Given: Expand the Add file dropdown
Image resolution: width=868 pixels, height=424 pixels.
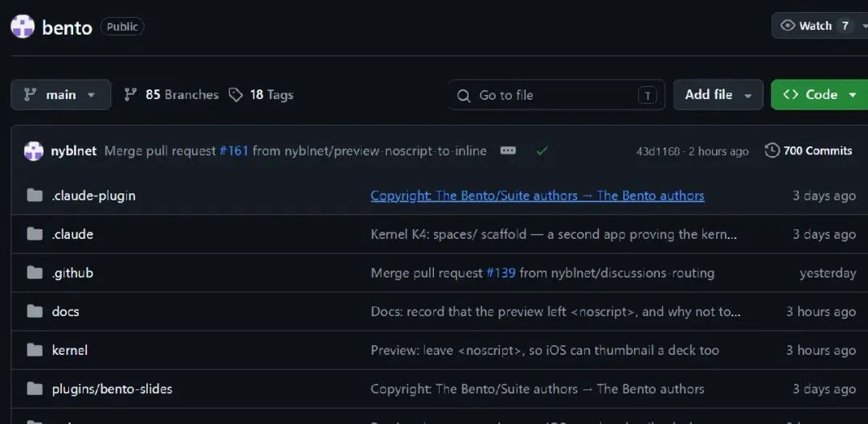Looking at the screenshot, I should pos(718,95).
